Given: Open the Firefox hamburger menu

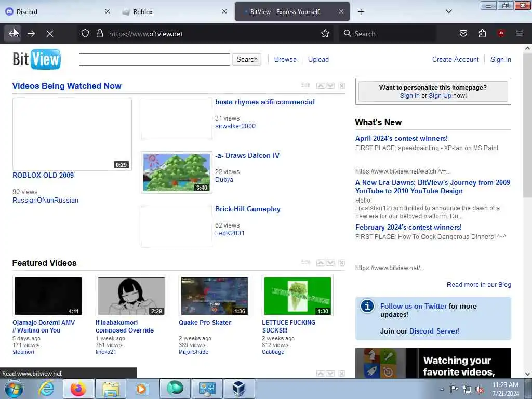Looking at the screenshot, I should pos(520,33).
